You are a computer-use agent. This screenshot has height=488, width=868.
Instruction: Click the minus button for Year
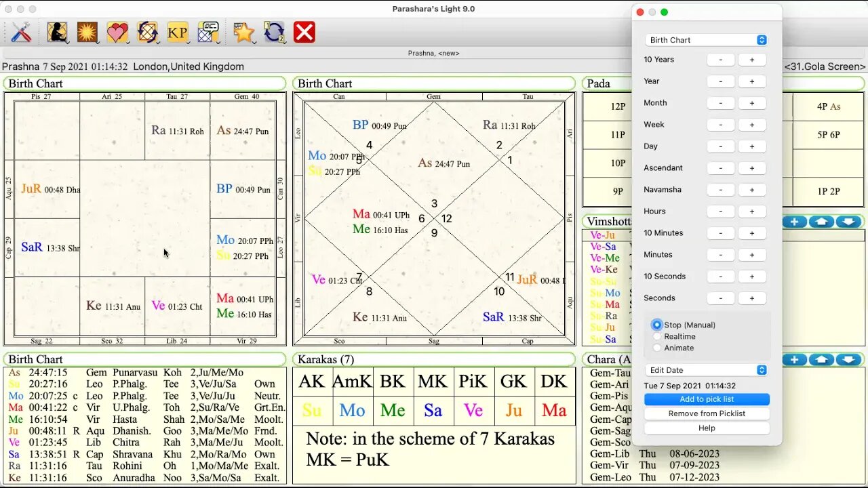[721, 81]
